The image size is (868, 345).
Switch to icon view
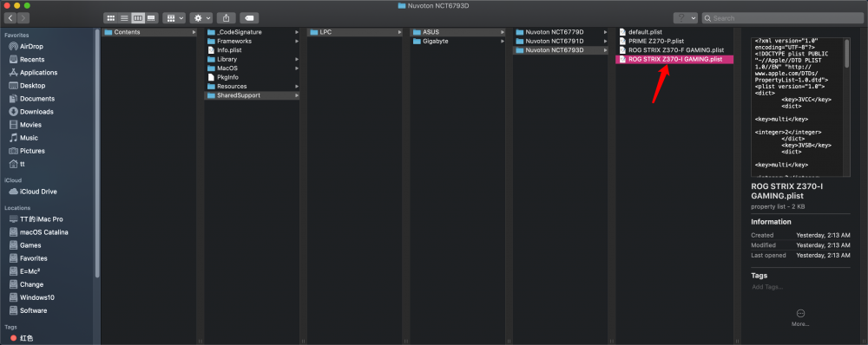pyautogui.click(x=111, y=18)
